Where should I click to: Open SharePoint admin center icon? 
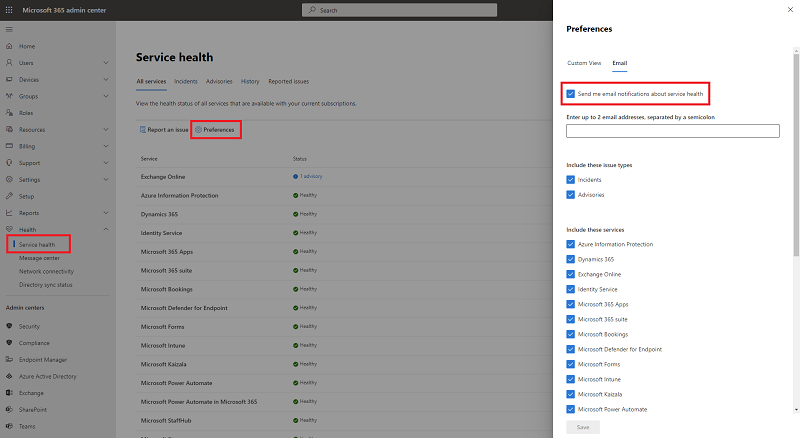click(9, 409)
